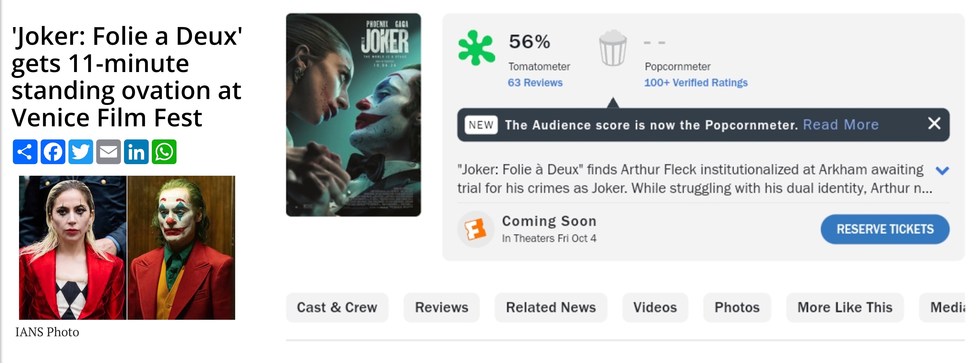Share the article on WhatsApp

pyautogui.click(x=164, y=152)
